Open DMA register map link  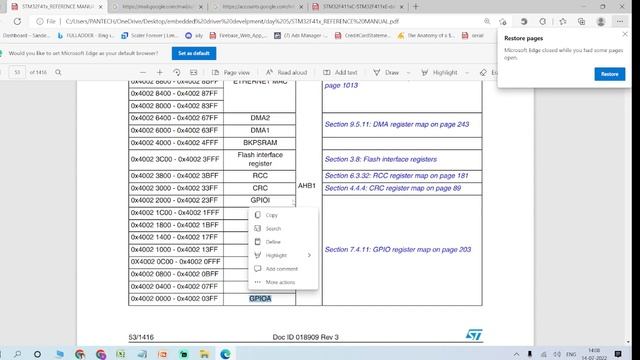coord(397,124)
